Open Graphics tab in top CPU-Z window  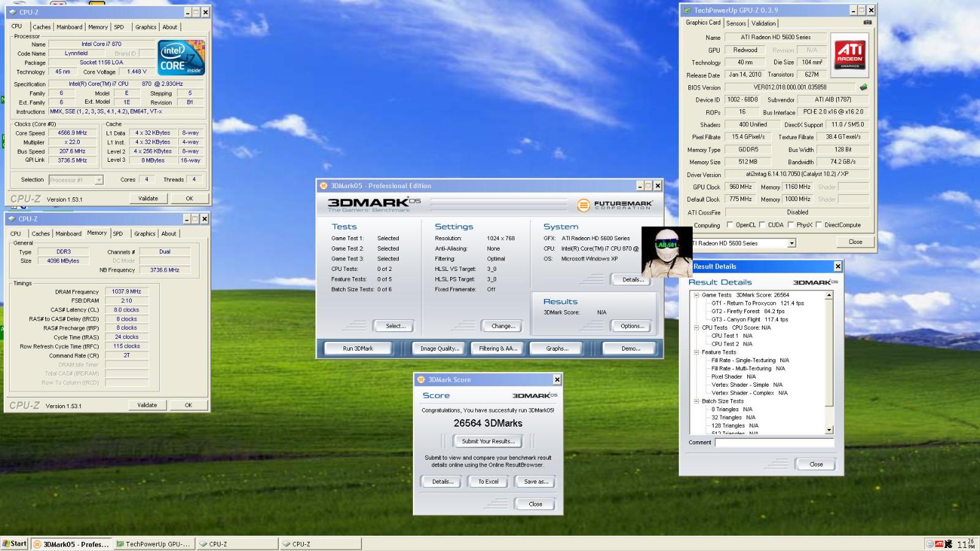(146, 27)
